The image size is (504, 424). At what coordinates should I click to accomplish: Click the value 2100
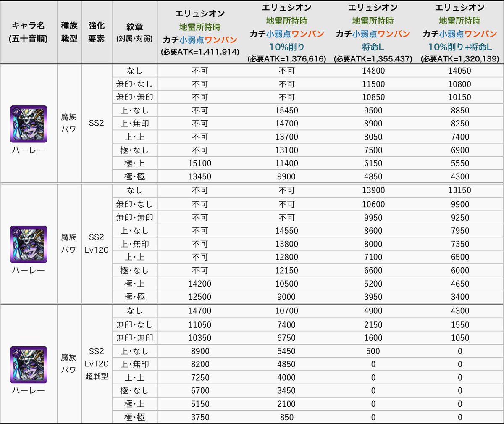(287, 404)
